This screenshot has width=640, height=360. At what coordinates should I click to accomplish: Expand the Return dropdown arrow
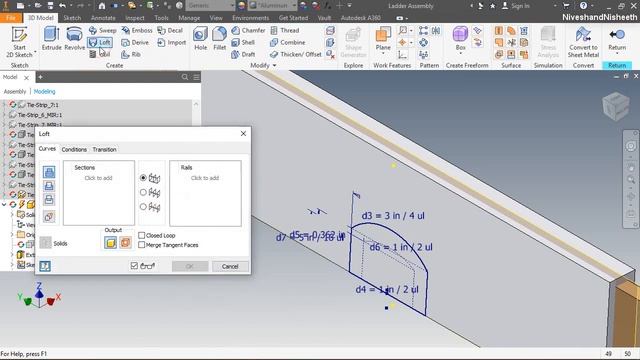(617, 53)
